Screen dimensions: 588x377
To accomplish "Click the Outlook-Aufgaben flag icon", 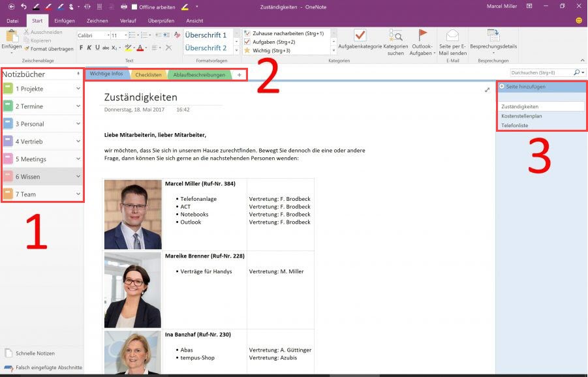I will tap(423, 35).
